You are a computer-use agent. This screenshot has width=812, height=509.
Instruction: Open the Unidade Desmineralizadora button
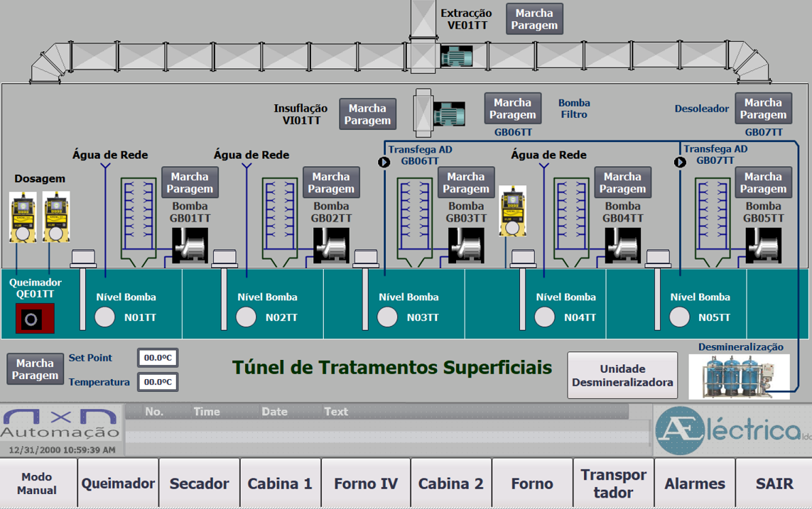[x=622, y=376]
